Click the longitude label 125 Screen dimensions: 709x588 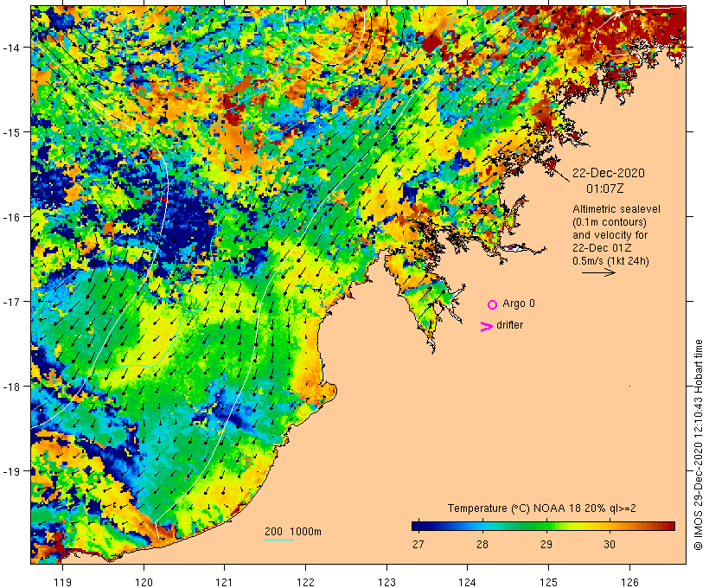click(548, 582)
